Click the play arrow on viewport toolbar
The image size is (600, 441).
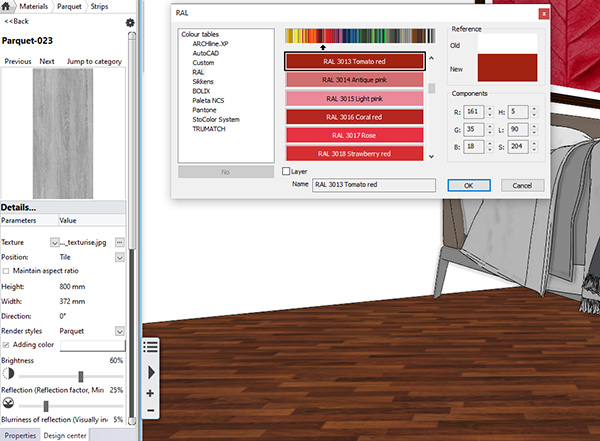click(x=150, y=371)
